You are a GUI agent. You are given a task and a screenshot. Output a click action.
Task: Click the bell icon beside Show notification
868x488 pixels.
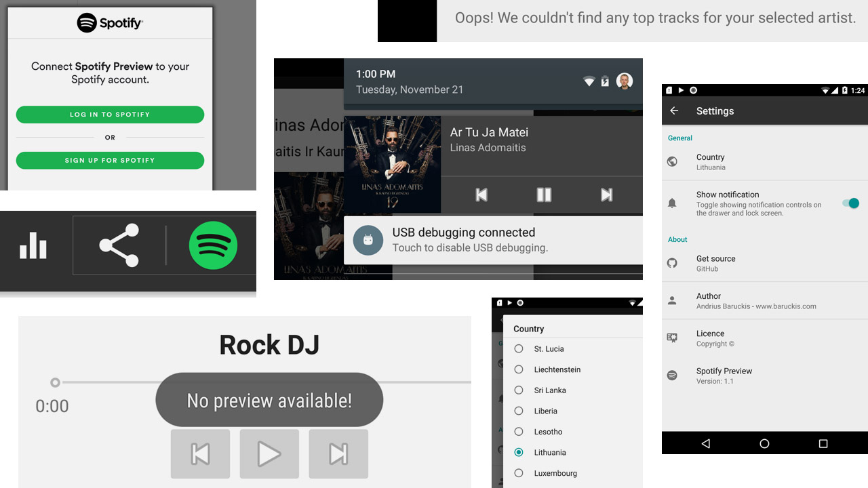pyautogui.click(x=672, y=203)
